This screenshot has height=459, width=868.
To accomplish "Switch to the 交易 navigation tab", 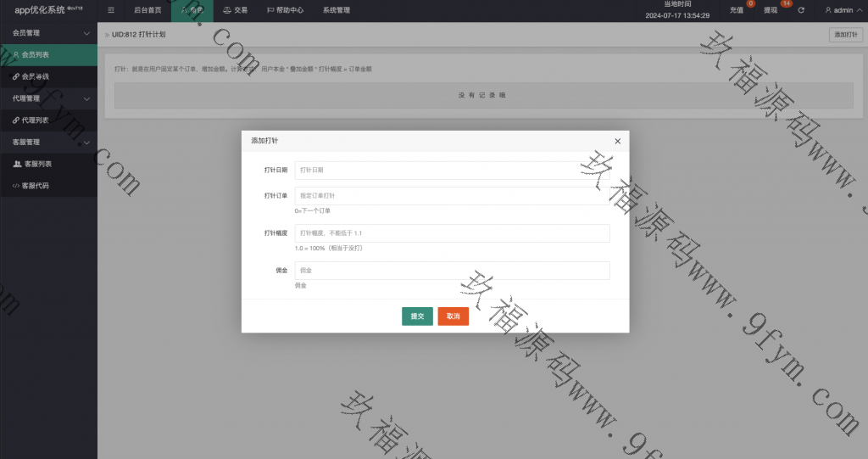I will pos(236,10).
